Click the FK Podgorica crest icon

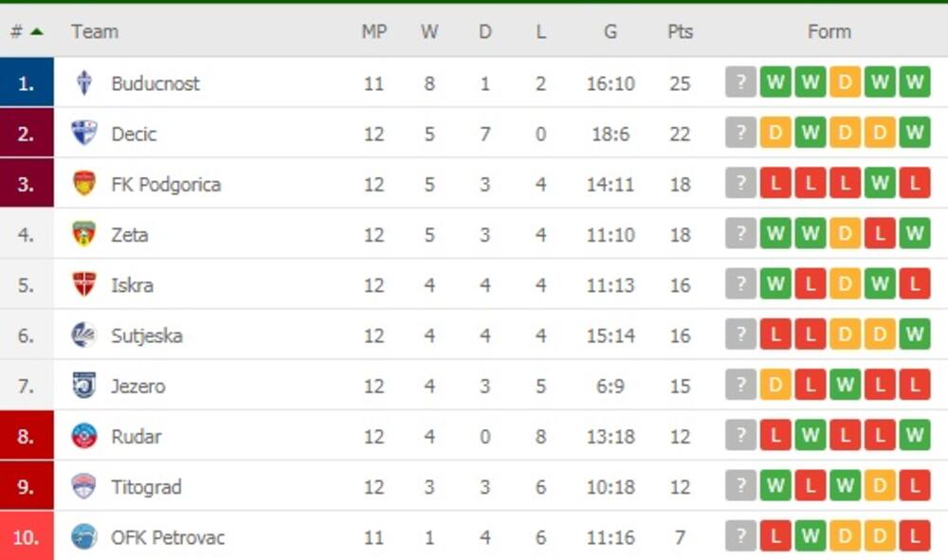pyautogui.click(x=84, y=184)
